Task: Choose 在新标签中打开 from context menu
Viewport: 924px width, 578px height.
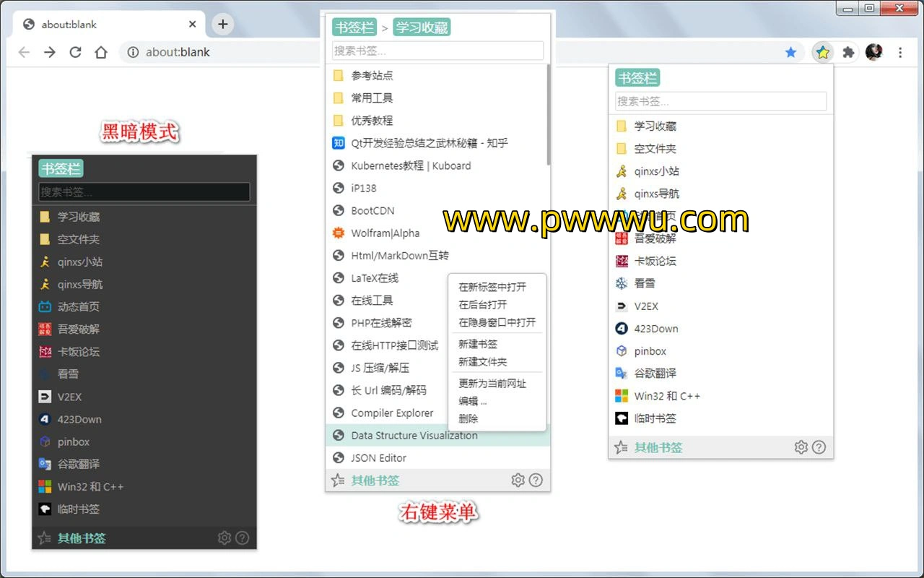Action: pos(492,287)
